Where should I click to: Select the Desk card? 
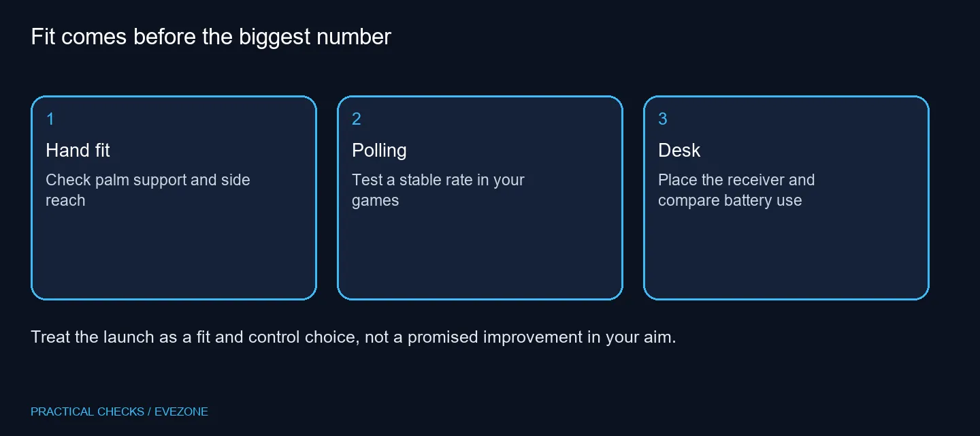[x=786, y=198]
